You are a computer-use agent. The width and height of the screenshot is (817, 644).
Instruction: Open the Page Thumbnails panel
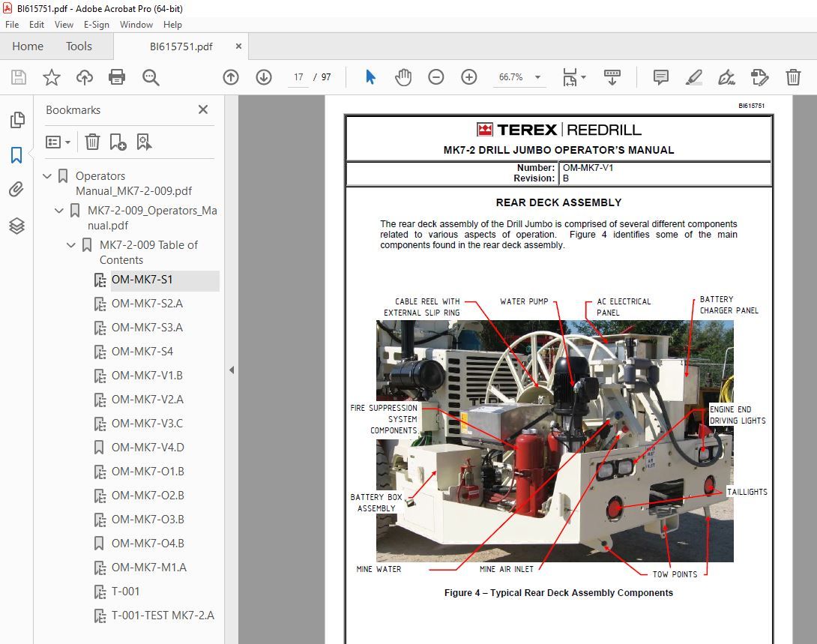16,119
